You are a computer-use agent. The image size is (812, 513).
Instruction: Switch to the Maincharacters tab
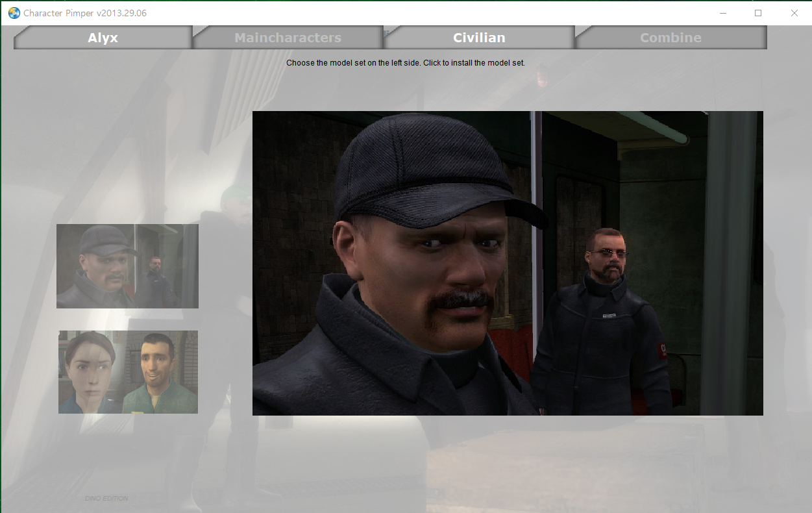tap(288, 38)
